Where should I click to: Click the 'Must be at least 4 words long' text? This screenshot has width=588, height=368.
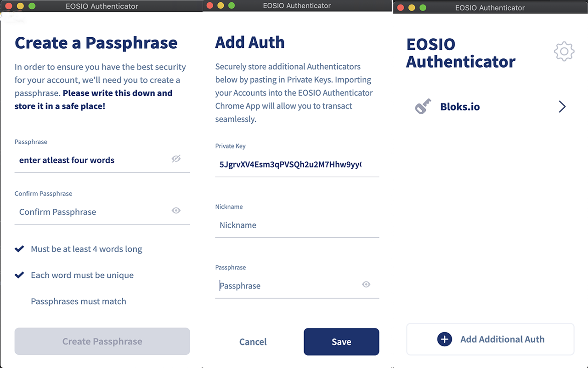[86, 249]
